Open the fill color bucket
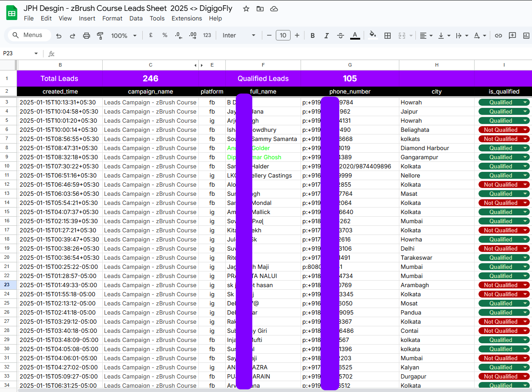Viewport: 532px width, 392px height. tap(373, 35)
